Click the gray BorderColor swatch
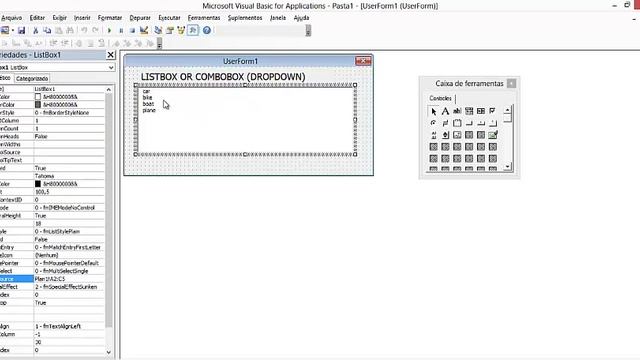This screenshot has width=640, height=360. [x=38, y=104]
